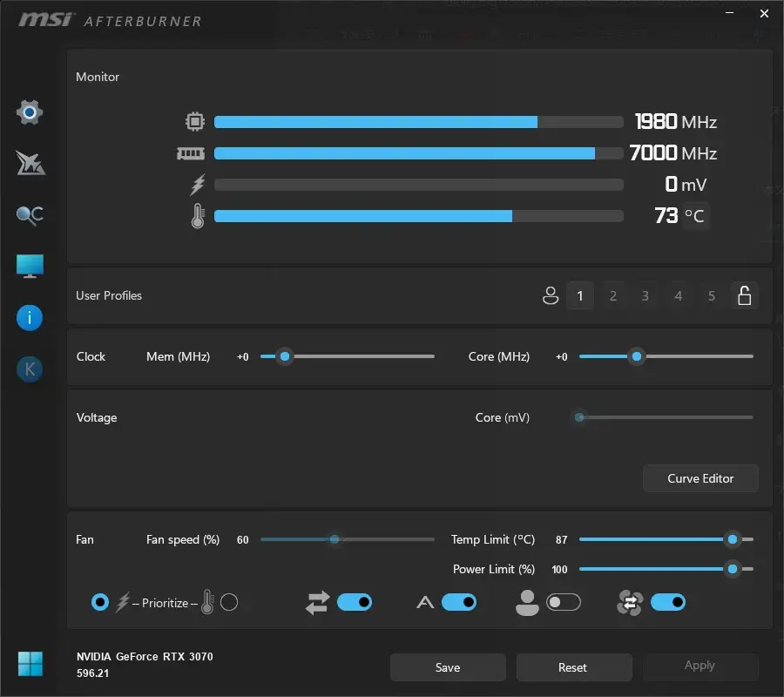Click the MSI Afterburner logo
The width and height of the screenshot is (784, 697).
110,21
